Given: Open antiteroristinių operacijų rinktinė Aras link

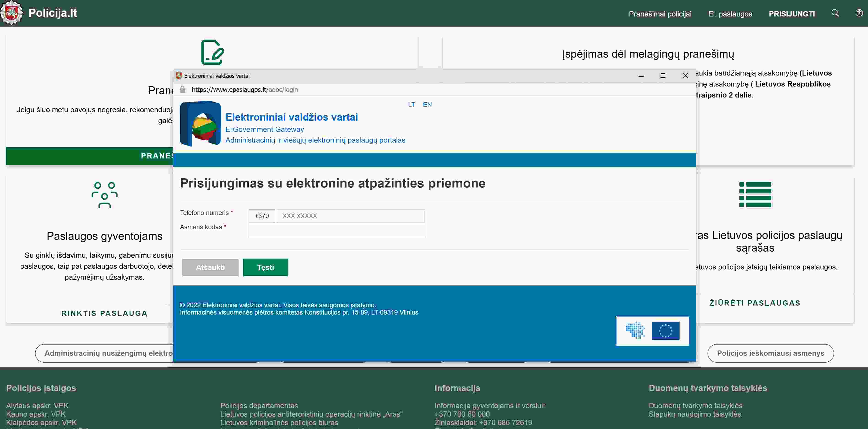Looking at the screenshot, I should [311, 414].
